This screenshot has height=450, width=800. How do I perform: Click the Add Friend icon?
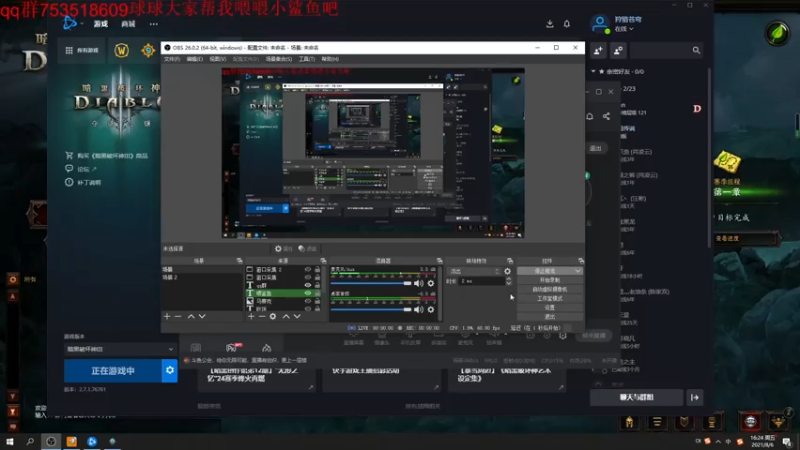pyautogui.click(x=598, y=50)
